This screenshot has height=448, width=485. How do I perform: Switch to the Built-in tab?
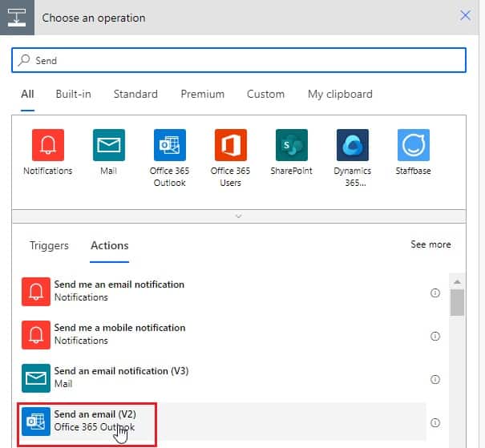(x=73, y=94)
